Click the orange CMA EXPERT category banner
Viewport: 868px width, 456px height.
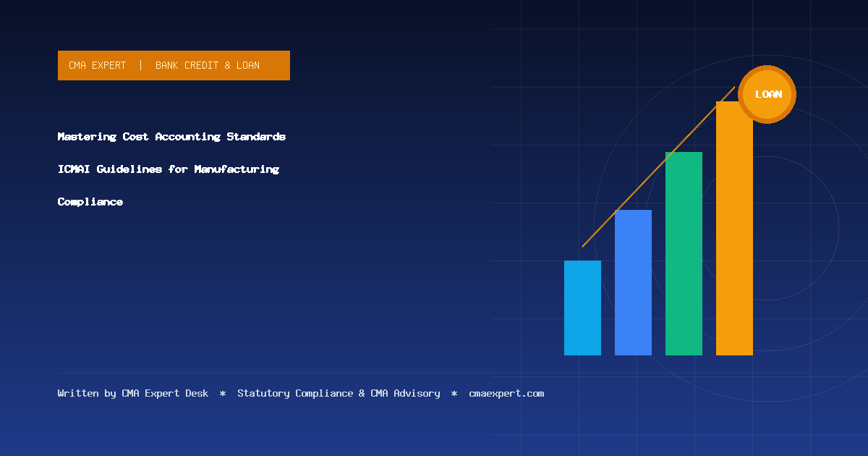coord(174,65)
